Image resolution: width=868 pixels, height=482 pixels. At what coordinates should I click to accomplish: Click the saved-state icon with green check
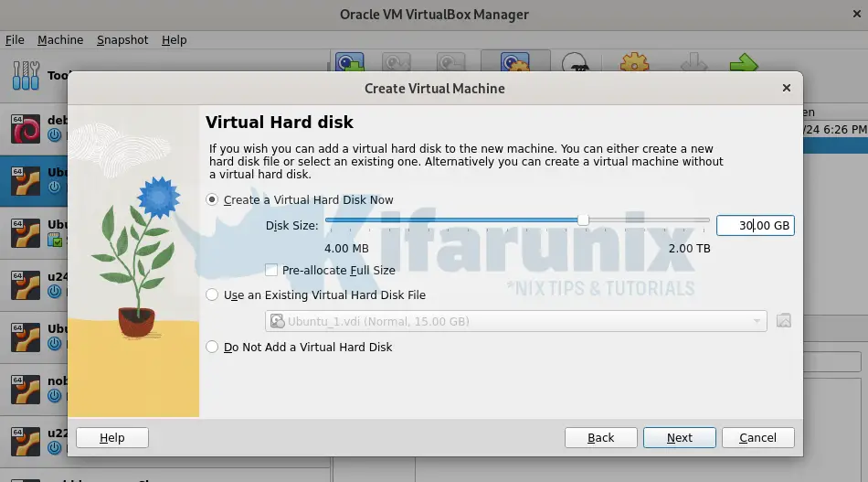pos(54,240)
